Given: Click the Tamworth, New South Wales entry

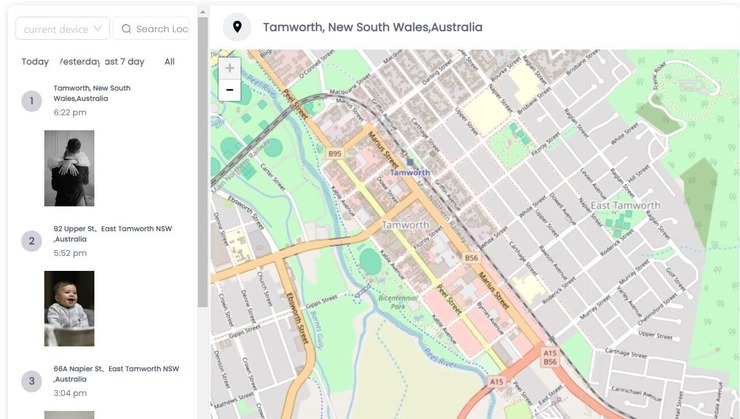Looking at the screenshot, I should 92,93.
